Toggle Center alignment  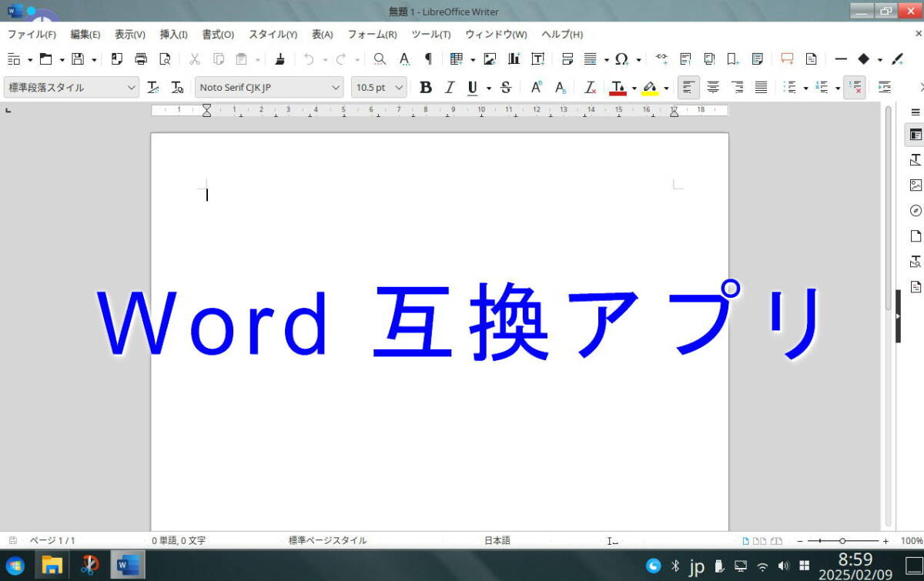[x=713, y=87]
